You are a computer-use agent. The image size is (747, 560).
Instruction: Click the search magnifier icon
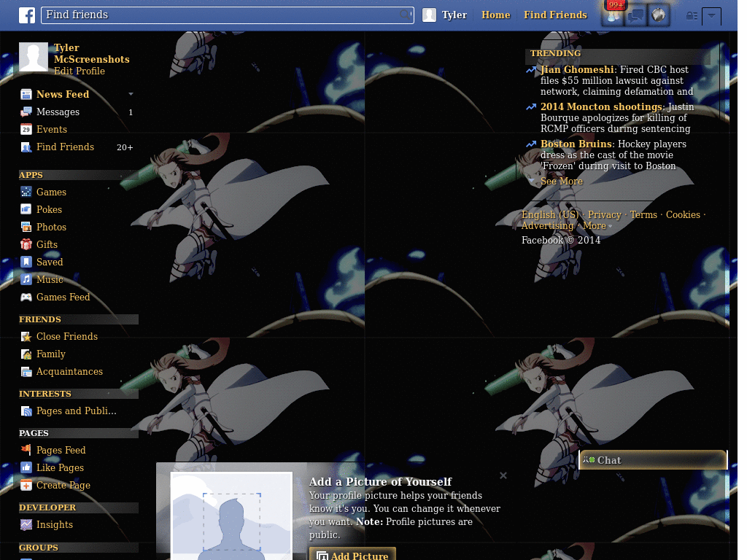pos(405,15)
